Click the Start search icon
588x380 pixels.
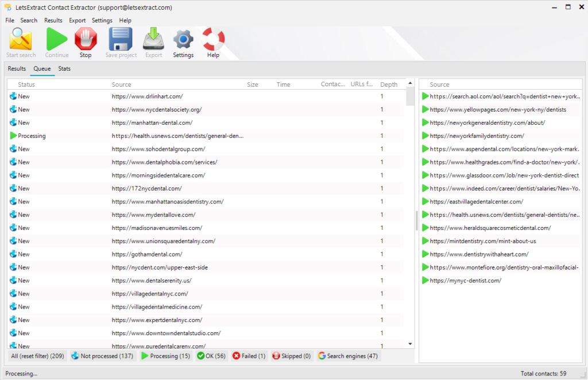[21, 38]
